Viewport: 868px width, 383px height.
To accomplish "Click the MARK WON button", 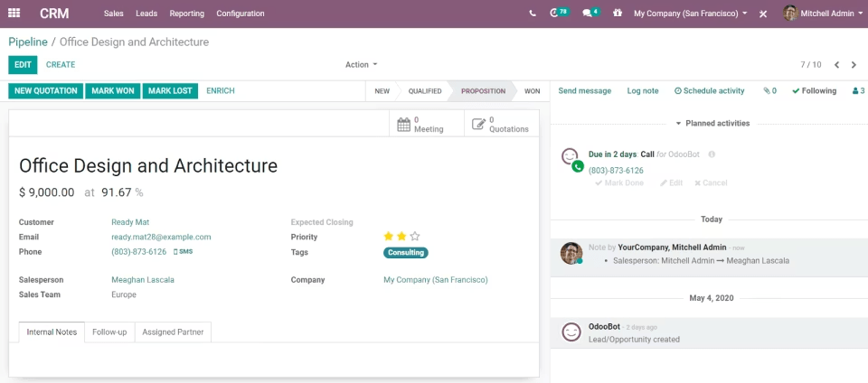I will [113, 91].
